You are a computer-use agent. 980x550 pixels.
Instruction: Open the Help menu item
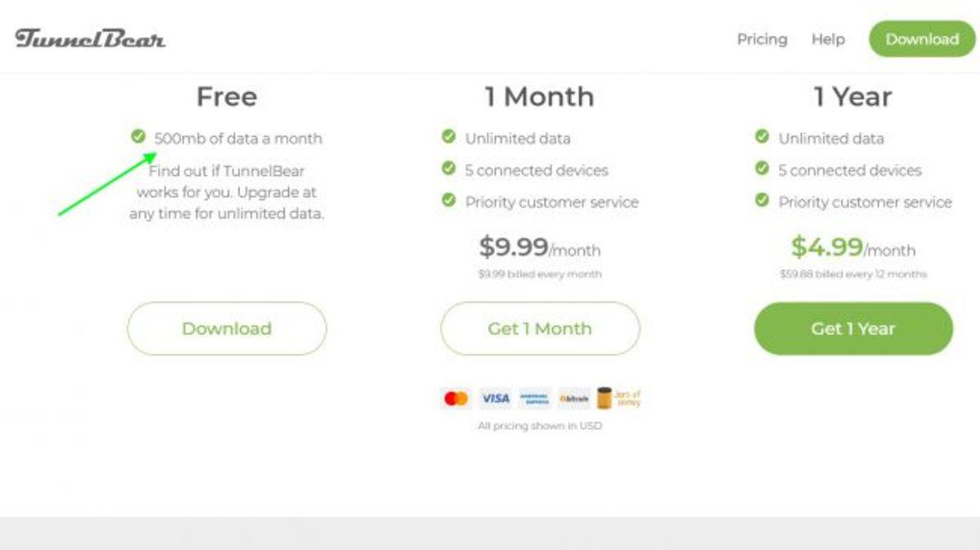pyautogui.click(x=827, y=39)
